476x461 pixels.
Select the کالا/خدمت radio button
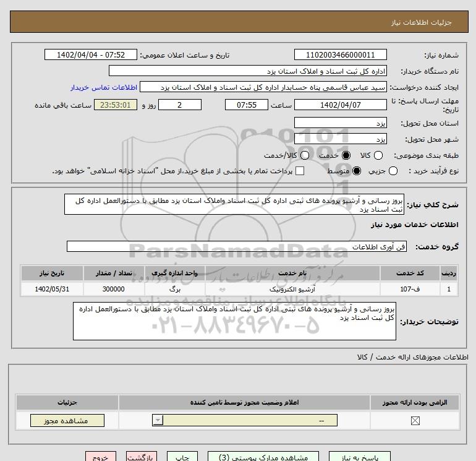click(305, 155)
